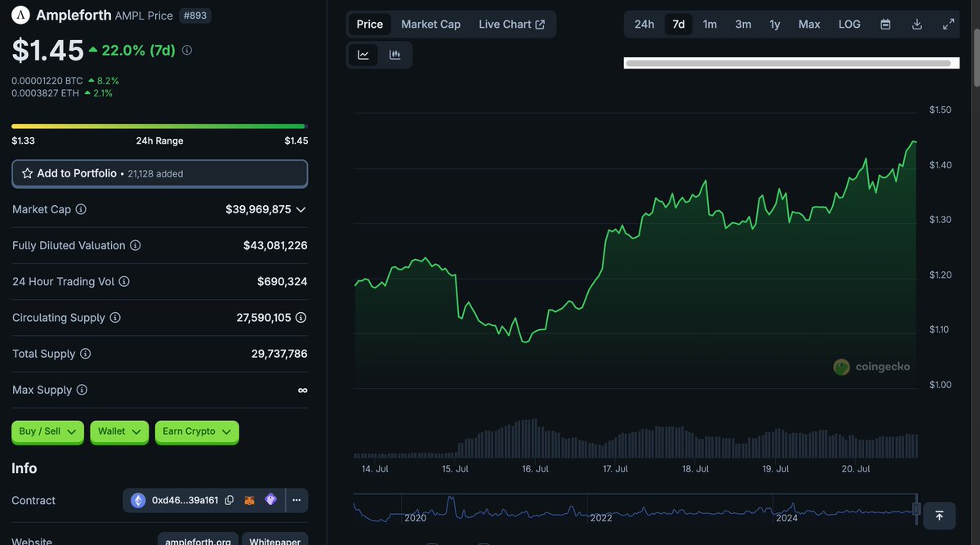The height and width of the screenshot is (545, 980).
Task: Open the Buy / Sell dropdown
Action: click(47, 431)
